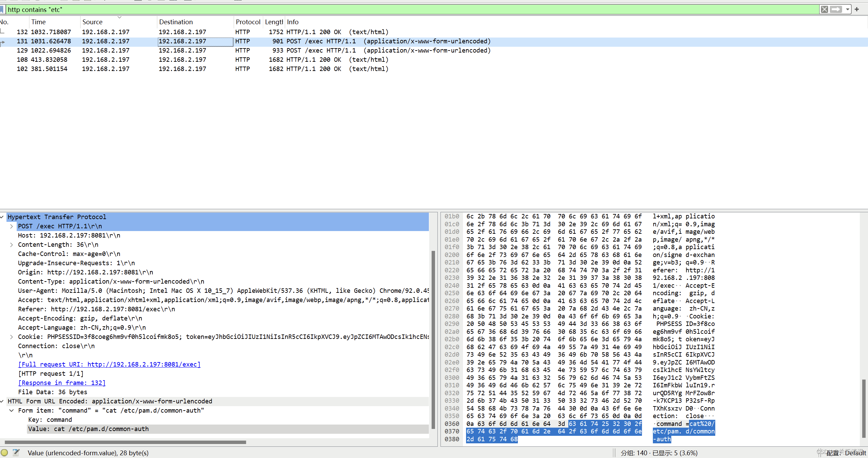868x458 pixels.
Task: Select the Value: cat /etc/pam.d/common-auth line
Action: coord(228,429)
